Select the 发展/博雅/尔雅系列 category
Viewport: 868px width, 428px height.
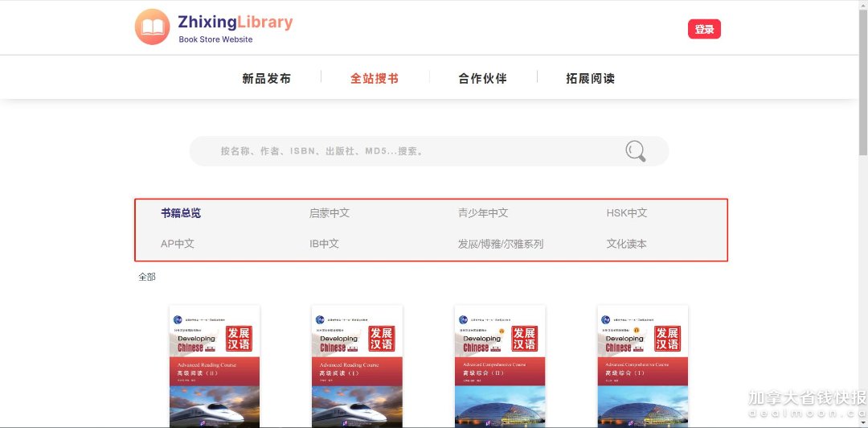click(501, 244)
